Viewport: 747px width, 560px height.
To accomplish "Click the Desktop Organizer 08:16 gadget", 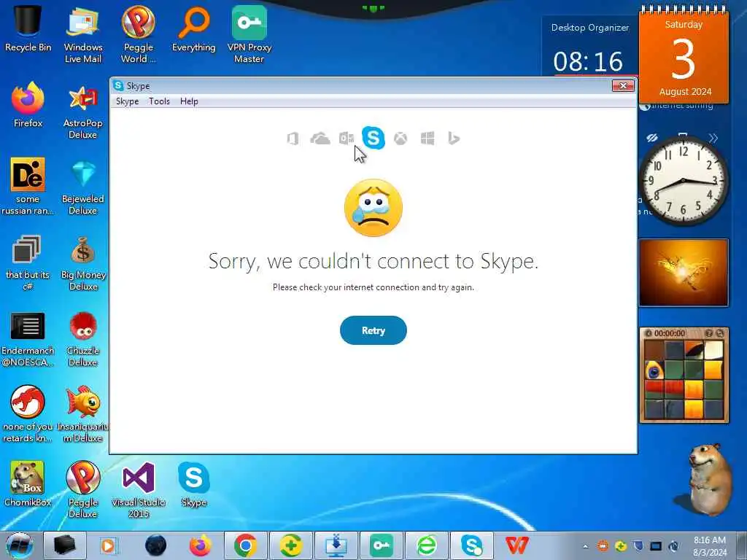I will (x=589, y=47).
